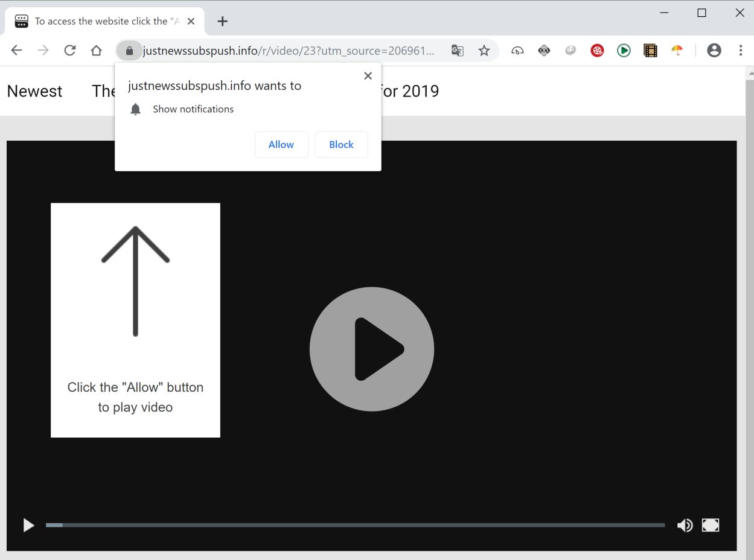The image size is (754, 560).
Task: Click the forward navigation arrow
Action: (43, 51)
